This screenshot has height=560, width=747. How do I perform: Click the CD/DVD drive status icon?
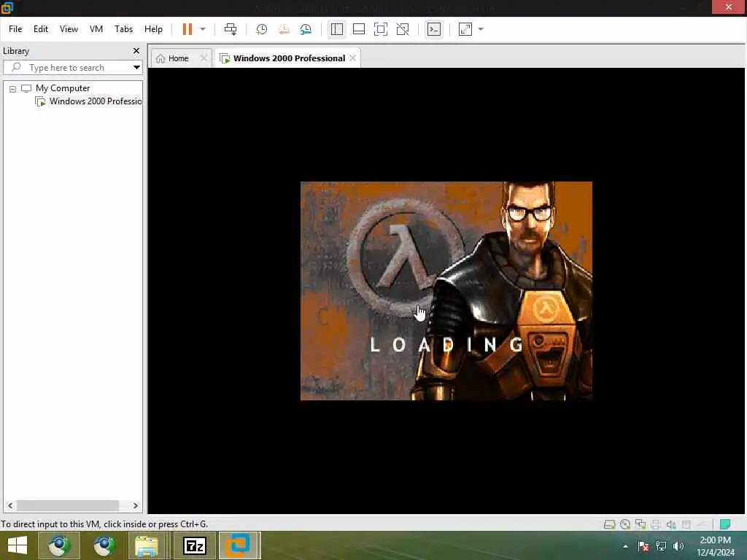[x=625, y=524]
